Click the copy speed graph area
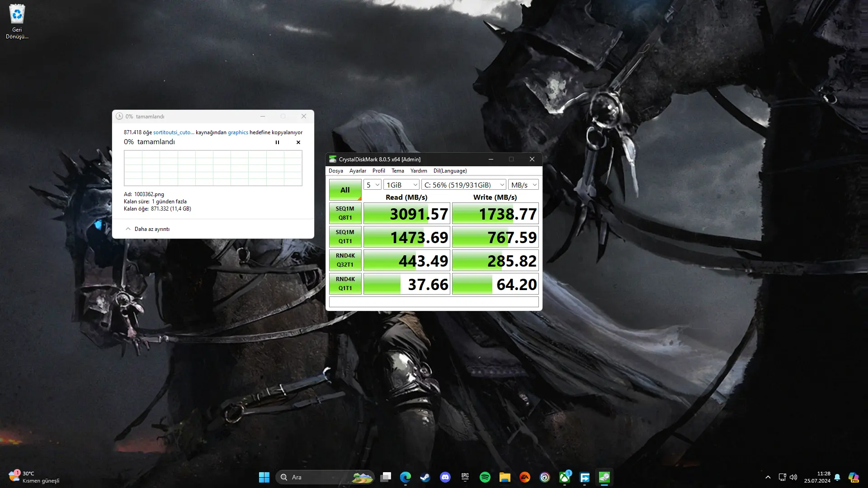The height and width of the screenshot is (488, 868). pos(213,168)
